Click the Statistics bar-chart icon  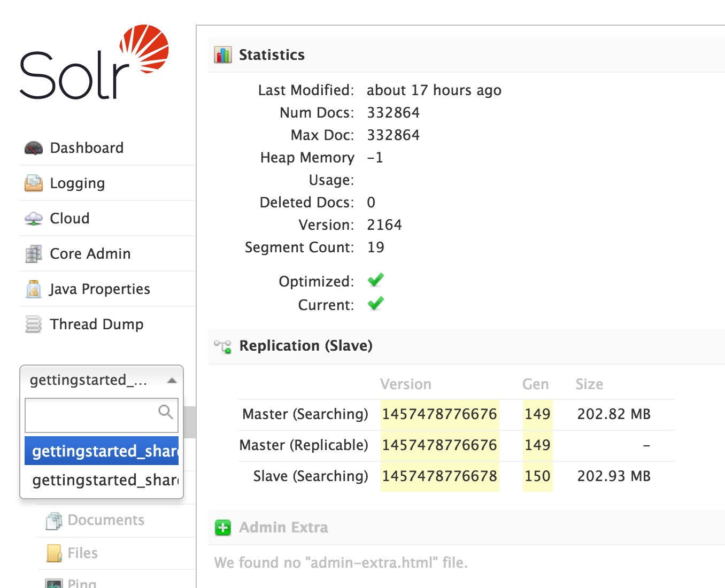[x=222, y=54]
